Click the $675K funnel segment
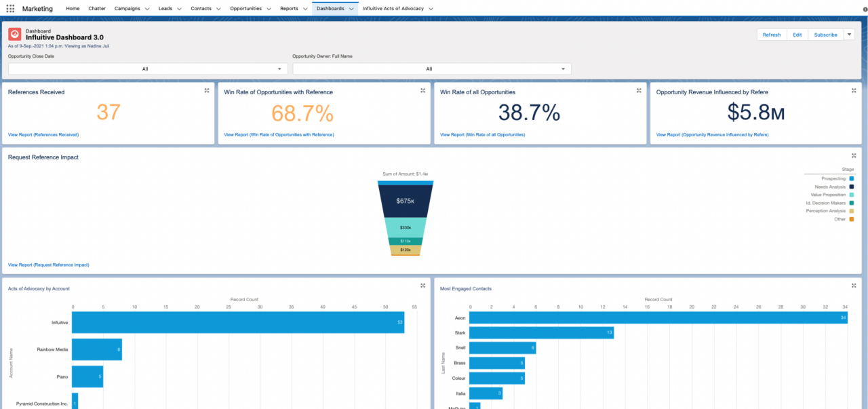The height and width of the screenshot is (409, 868). (x=405, y=201)
